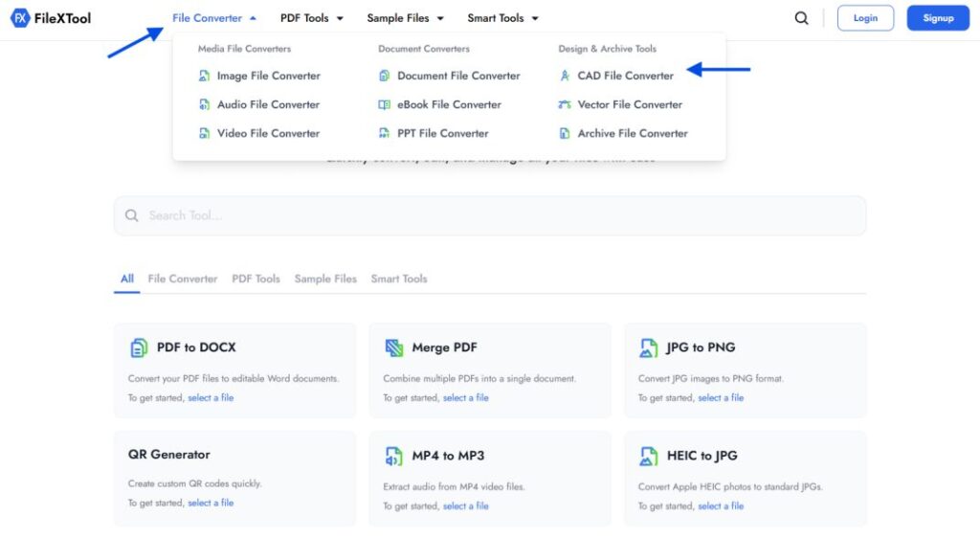
Task: Click the MP4 to MP3 card title
Action: pos(448,456)
